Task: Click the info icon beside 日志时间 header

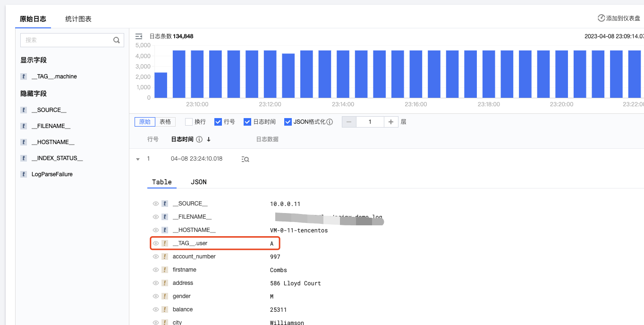Action: tap(199, 139)
